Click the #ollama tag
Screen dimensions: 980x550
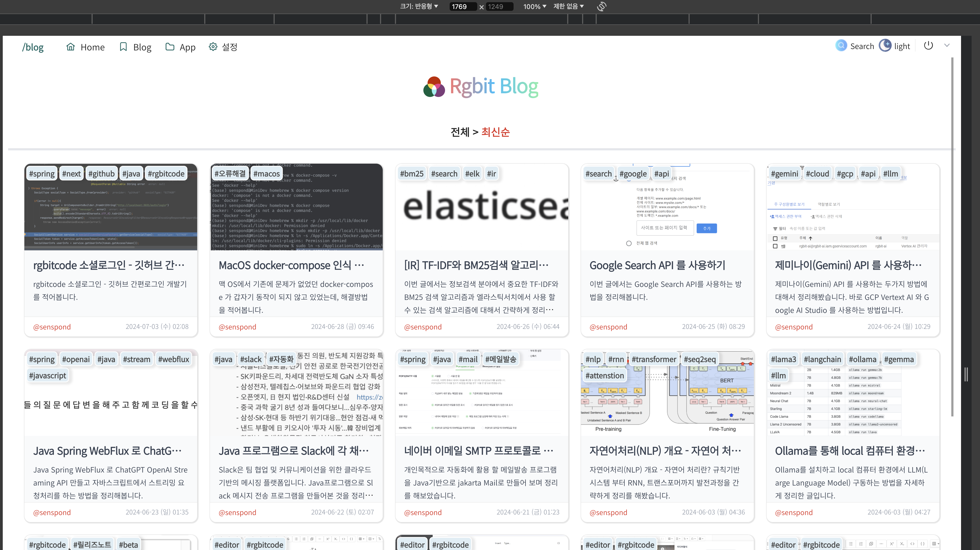[x=862, y=359]
